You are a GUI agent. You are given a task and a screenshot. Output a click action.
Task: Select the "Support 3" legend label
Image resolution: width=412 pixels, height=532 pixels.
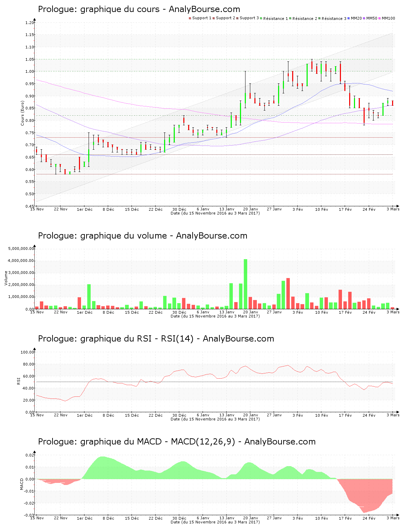pyautogui.click(x=249, y=18)
